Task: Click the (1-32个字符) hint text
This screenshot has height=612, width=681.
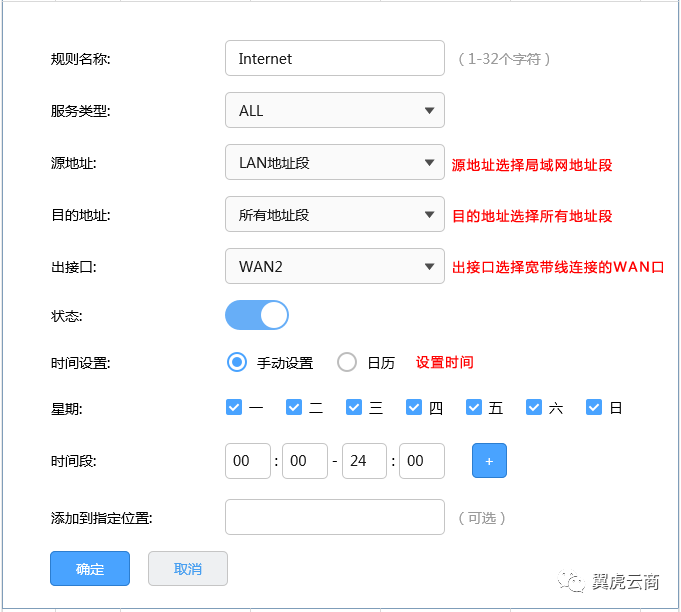Action: 504,59
